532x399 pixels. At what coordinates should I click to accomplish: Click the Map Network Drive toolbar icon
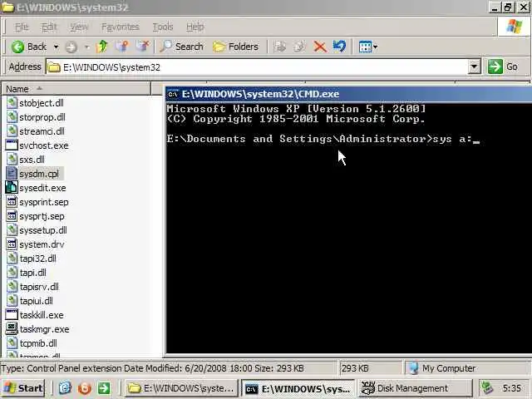pyautogui.click(x=122, y=47)
